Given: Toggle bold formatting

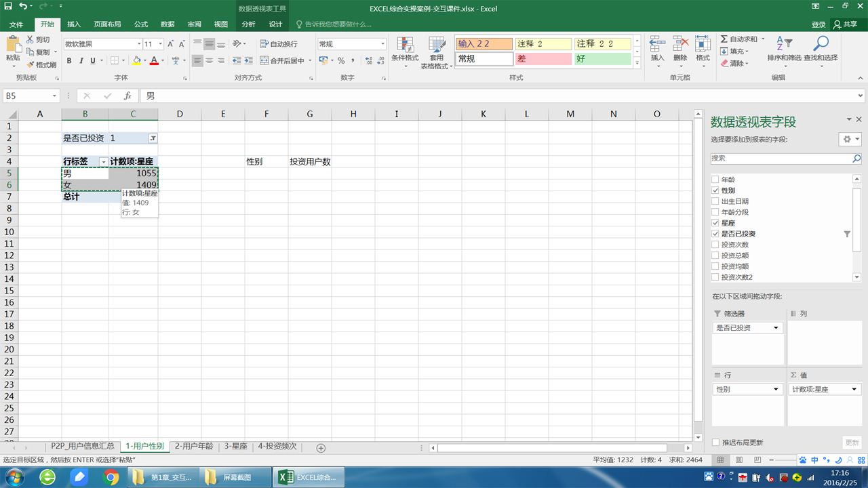Looking at the screenshot, I should click(69, 60).
